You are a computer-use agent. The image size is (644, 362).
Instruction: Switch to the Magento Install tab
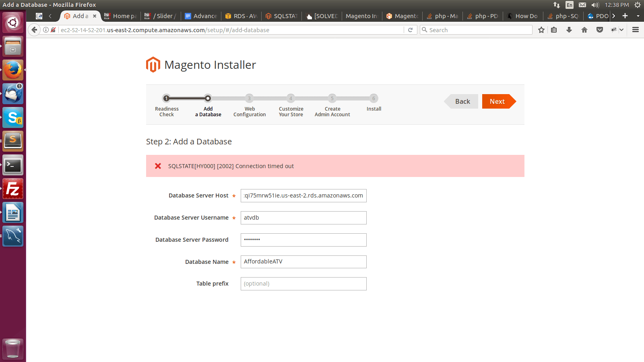tap(362, 16)
